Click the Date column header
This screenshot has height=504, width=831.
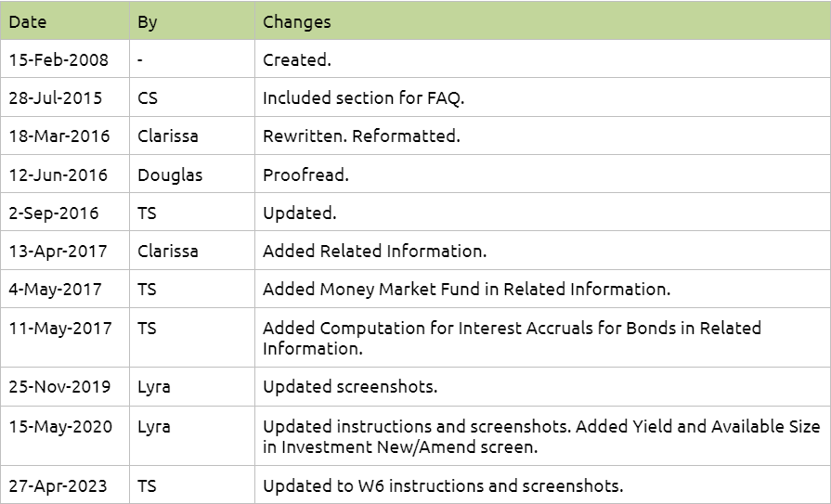(x=65, y=21)
